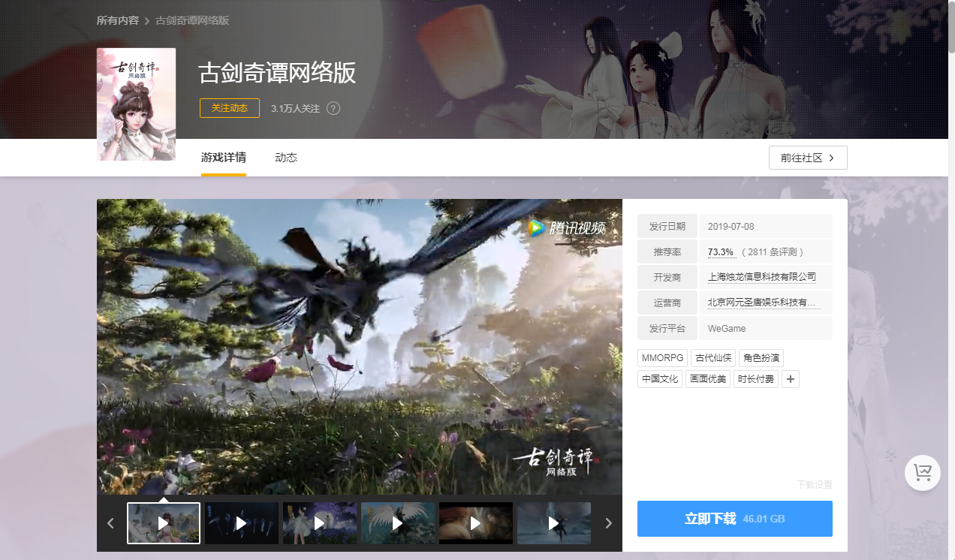This screenshot has height=560, width=955.
Task: Play the third video thumbnail
Action: pyautogui.click(x=320, y=522)
